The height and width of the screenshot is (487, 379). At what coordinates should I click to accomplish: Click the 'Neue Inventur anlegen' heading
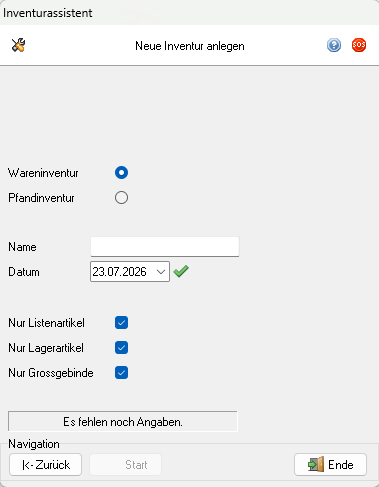(x=190, y=46)
